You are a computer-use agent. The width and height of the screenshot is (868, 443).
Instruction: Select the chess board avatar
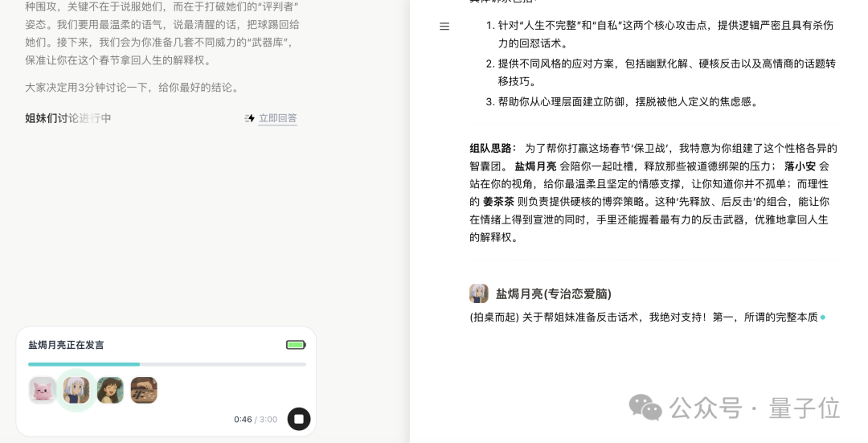point(144,391)
